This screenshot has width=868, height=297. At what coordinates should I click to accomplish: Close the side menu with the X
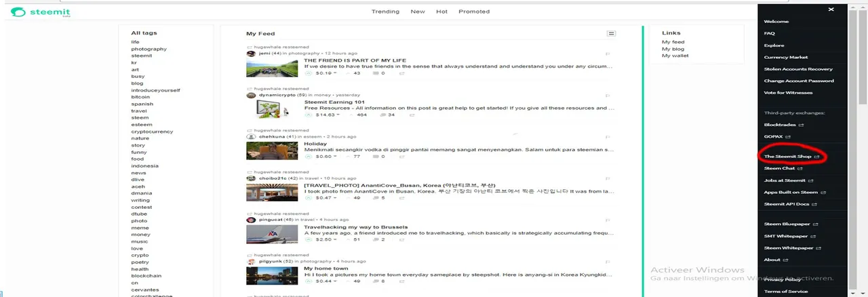coord(831,9)
